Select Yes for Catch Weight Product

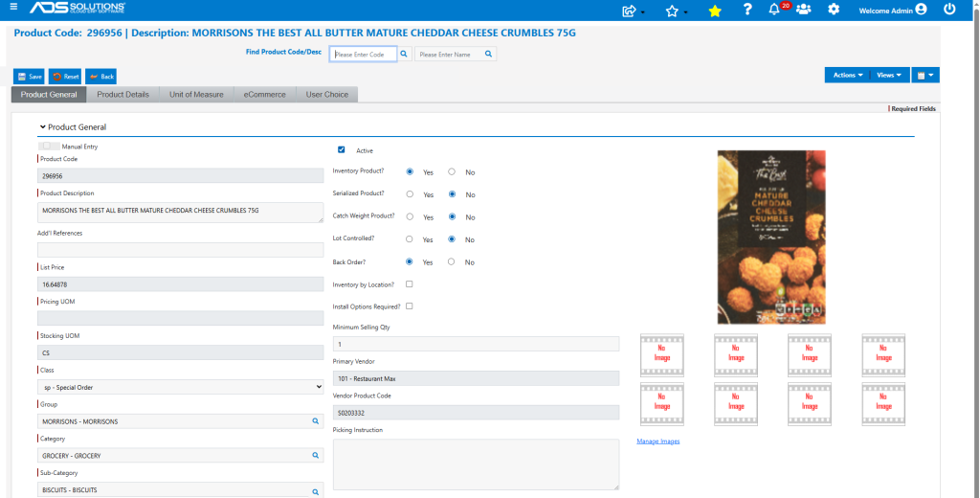click(410, 216)
